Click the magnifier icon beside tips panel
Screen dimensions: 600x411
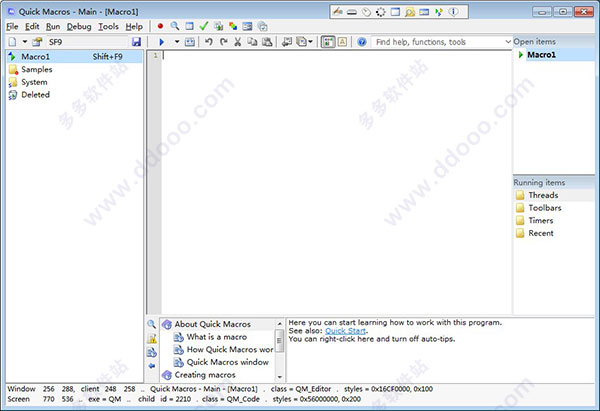(x=152, y=324)
